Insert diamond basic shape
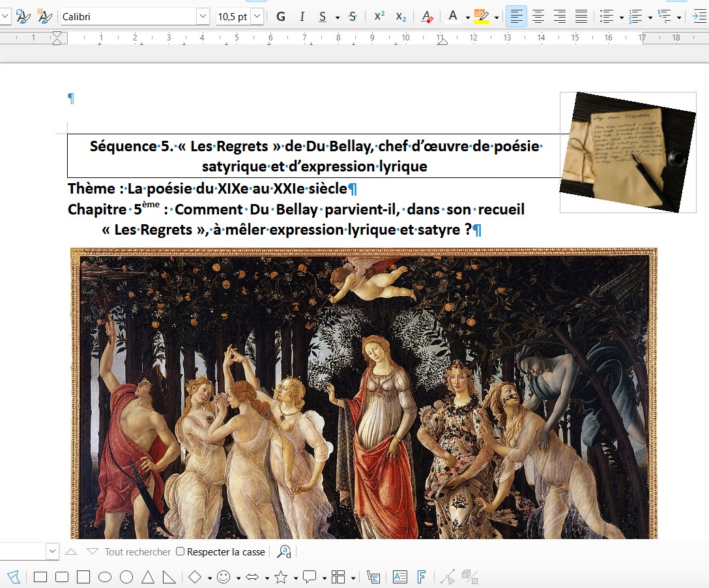Viewport: 709px width, 588px height. 195,577
